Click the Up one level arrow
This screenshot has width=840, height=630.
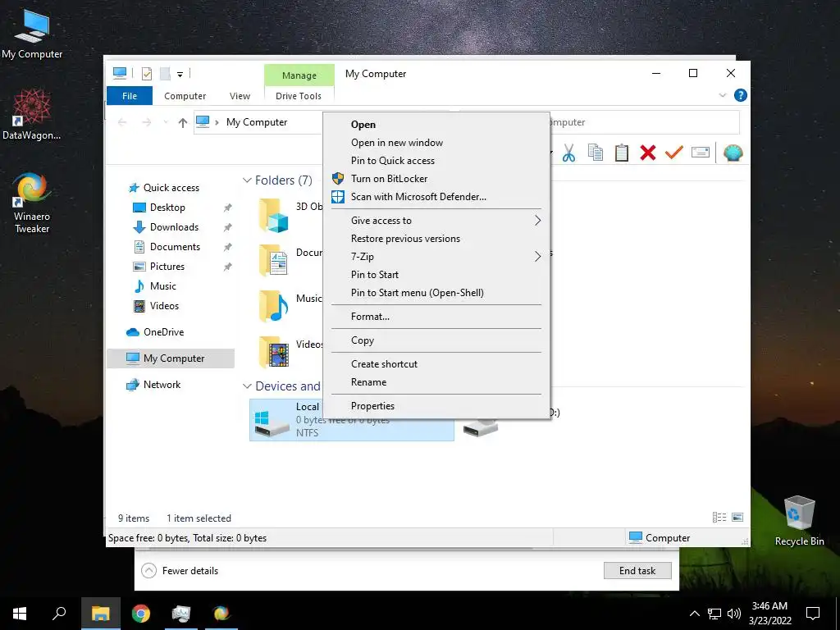click(x=183, y=123)
